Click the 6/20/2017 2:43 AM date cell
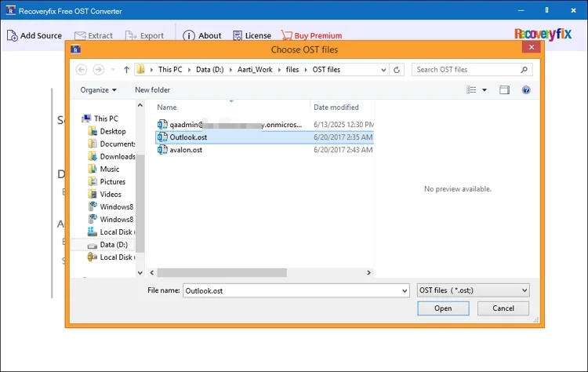Screen dimensions: 588x372 pos(343,150)
